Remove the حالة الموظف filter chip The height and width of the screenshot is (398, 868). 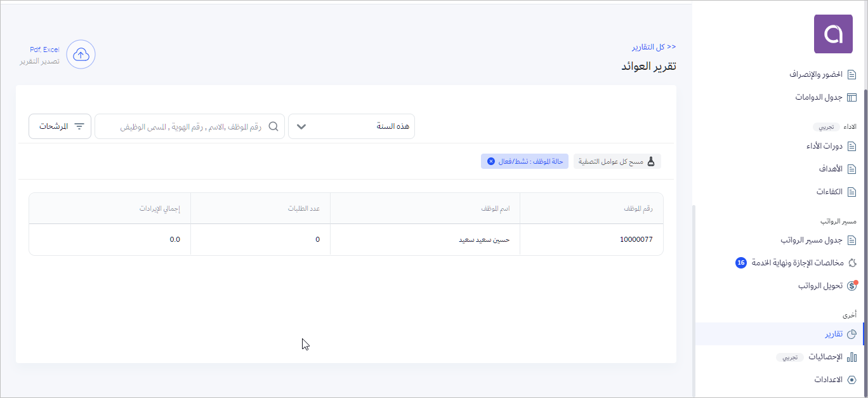pos(490,161)
